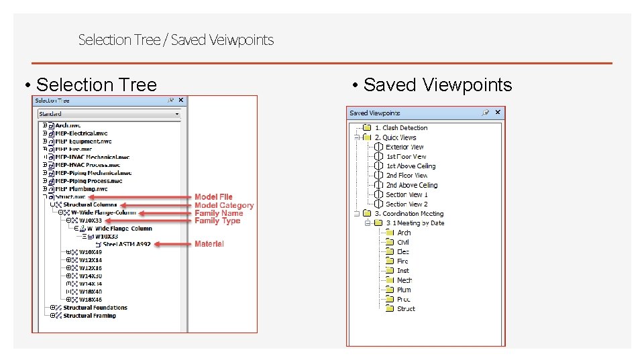Select the W Wide Flange Column instance row
The height and width of the screenshot is (362, 644).
119,229
